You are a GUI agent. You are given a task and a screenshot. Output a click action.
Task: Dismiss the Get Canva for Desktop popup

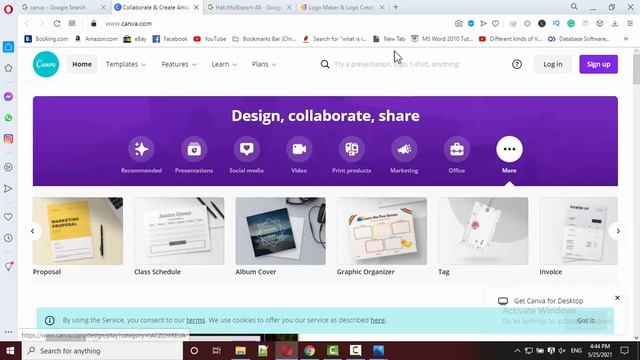click(x=617, y=298)
